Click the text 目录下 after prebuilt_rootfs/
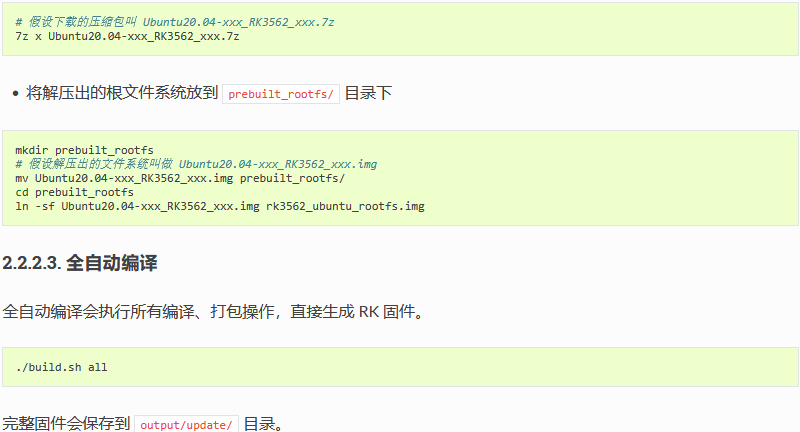 coord(368,93)
